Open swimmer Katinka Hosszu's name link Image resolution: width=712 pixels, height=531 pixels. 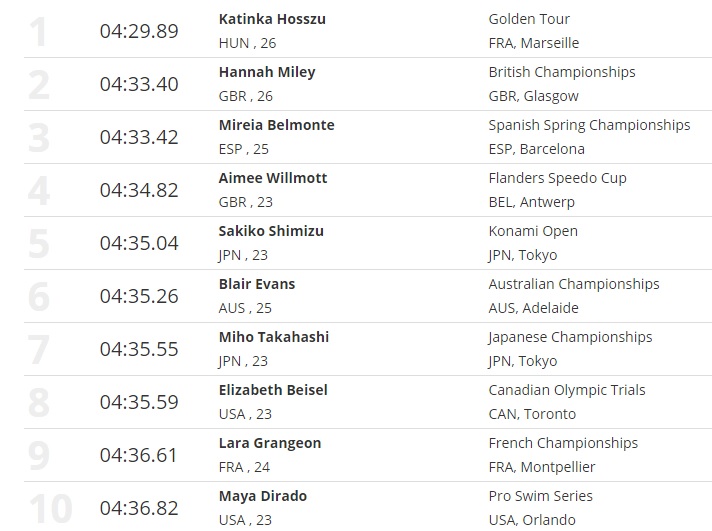pyautogui.click(x=272, y=19)
